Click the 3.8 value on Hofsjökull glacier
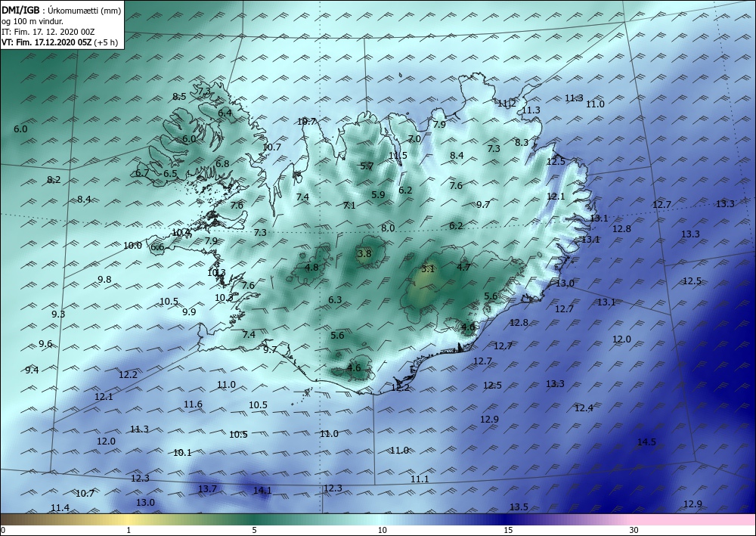Screen dimensions: 756x536 (x=364, y=253)
